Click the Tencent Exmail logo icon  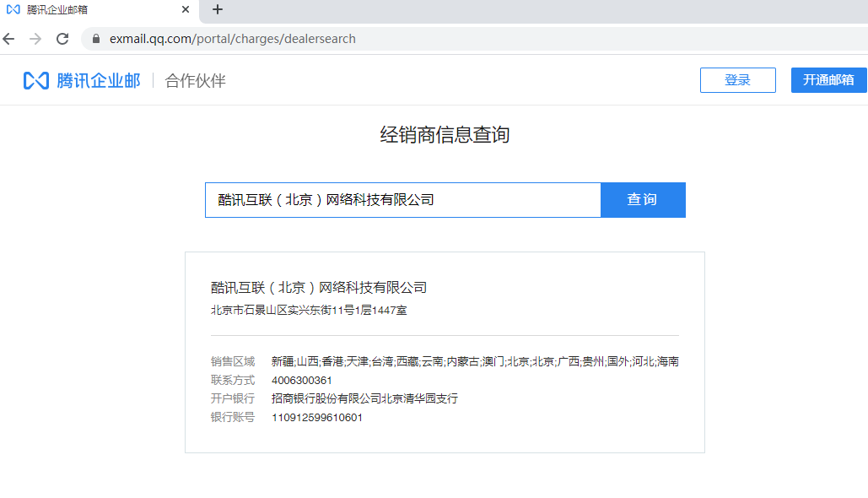pos(36,80)
